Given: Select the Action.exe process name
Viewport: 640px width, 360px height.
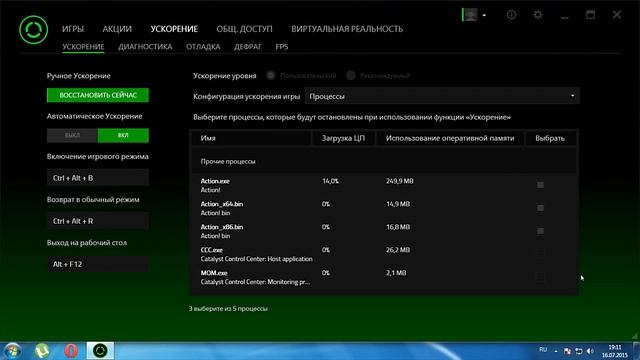Looking at the screenshot, I should (215, 181).
